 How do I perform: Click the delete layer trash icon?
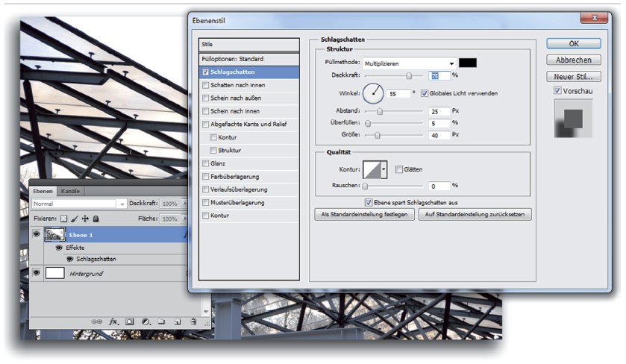tap(193, 321)
